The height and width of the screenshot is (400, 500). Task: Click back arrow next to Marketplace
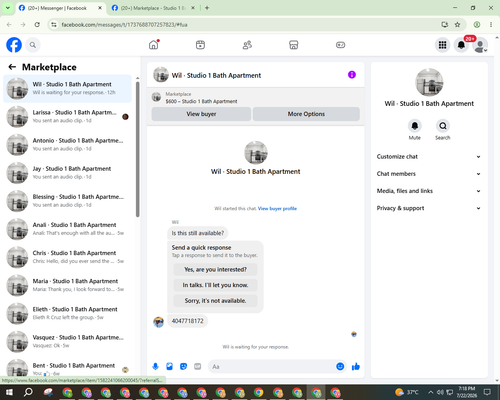(12, 67)
